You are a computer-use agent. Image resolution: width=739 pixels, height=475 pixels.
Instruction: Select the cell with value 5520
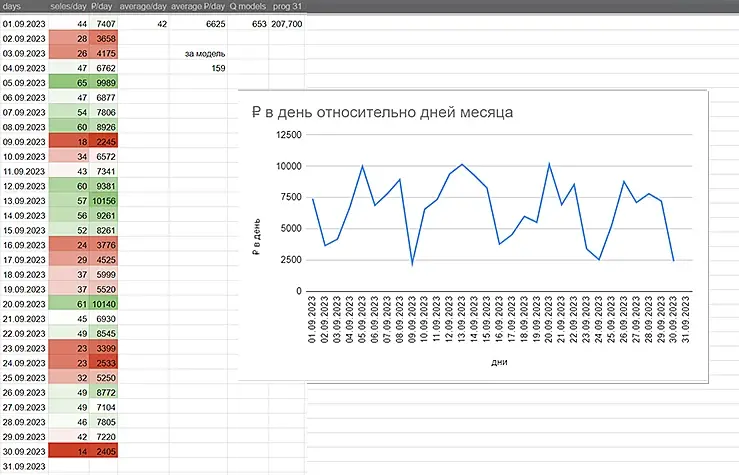click(x=104, y=289)
